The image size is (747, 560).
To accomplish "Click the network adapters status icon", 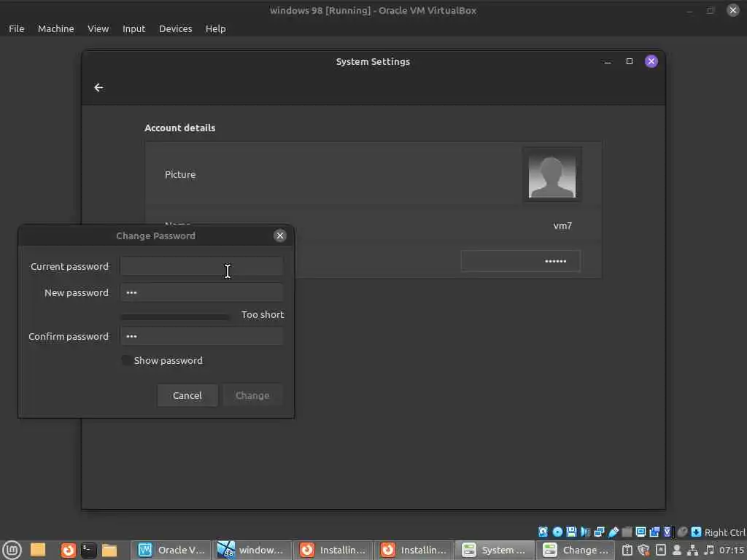I will pyautogui.click(x=599, y=532).
